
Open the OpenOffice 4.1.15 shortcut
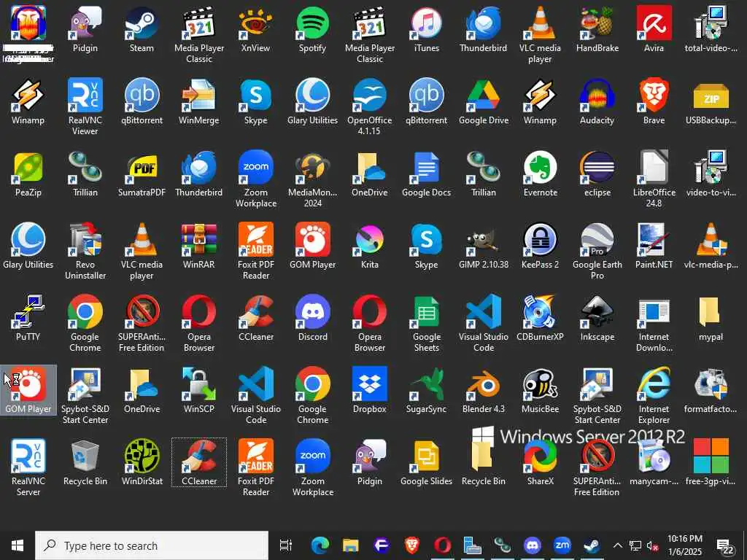[370, 106]
